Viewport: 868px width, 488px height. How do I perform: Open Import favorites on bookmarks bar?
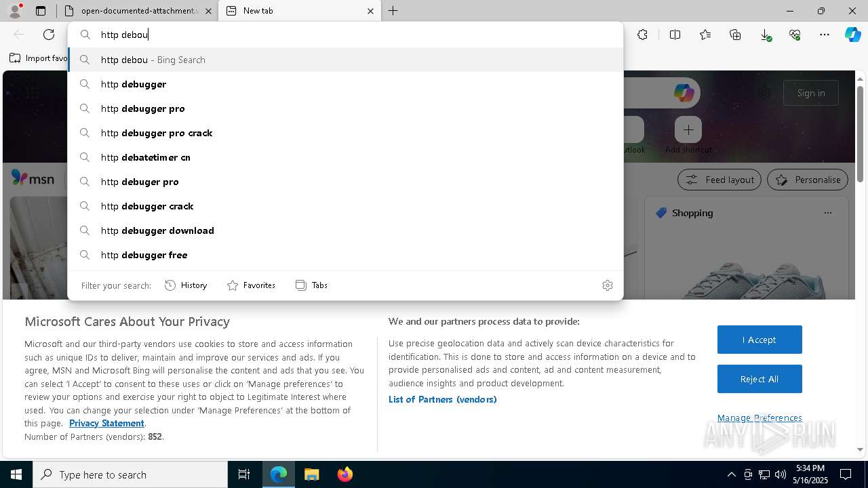pyautogui.click(x=39, y=58)
